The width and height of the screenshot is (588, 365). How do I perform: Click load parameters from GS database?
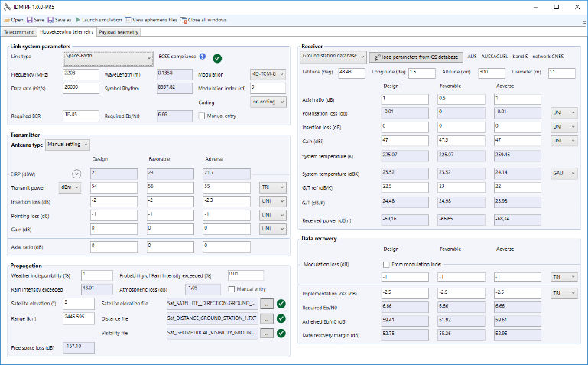click(x=417, y=57)
